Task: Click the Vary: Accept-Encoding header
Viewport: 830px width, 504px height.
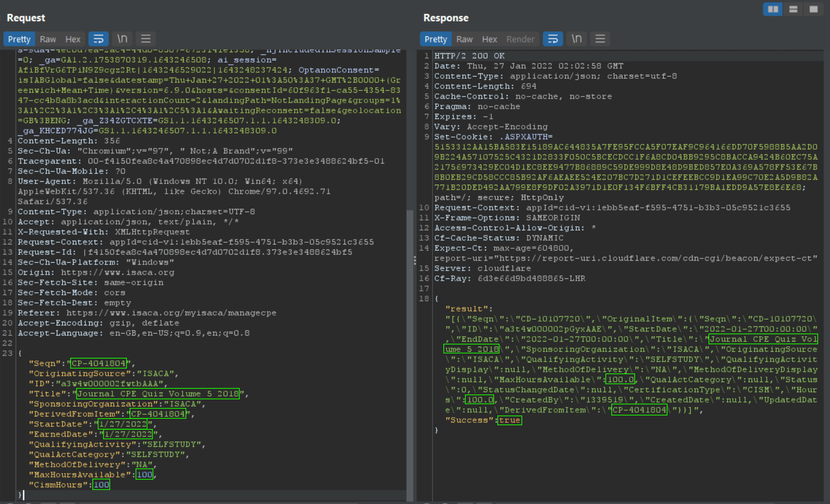Action: (x=491, y=127)
